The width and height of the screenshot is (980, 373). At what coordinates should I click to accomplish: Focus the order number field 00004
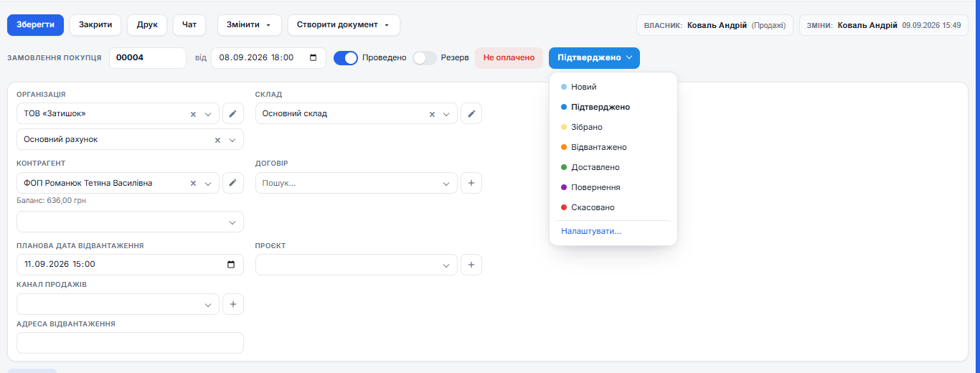pos(148,58)
